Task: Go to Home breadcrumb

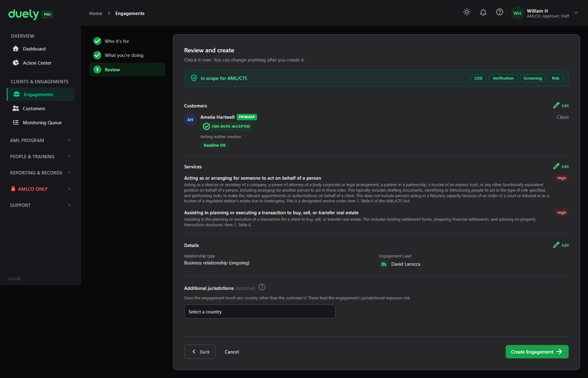Action: (x=96, y=13)
